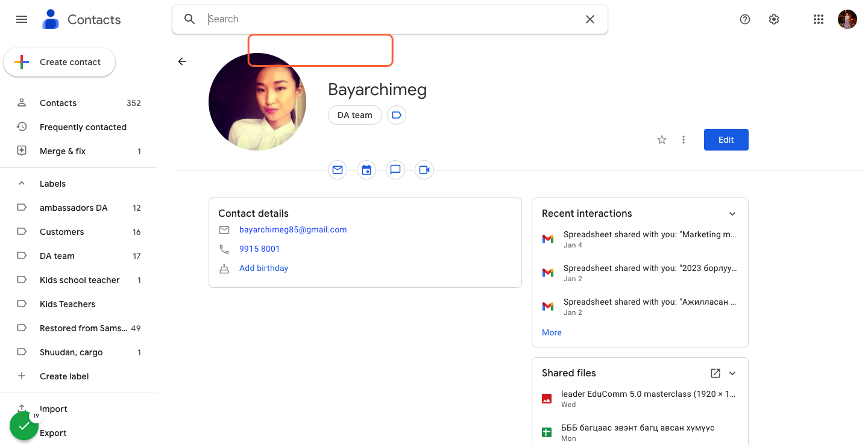
Task: Send email via the envelope icon
Action: (x=338, y=170)
